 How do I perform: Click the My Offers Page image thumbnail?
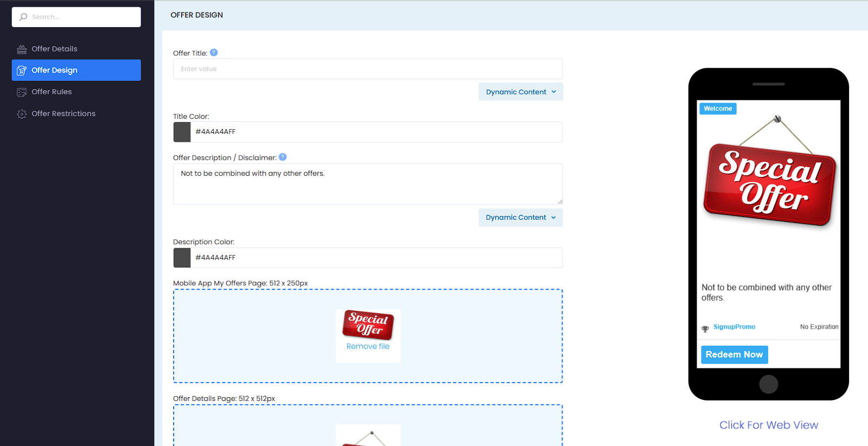pyautogui.click(x=368, y=324)
